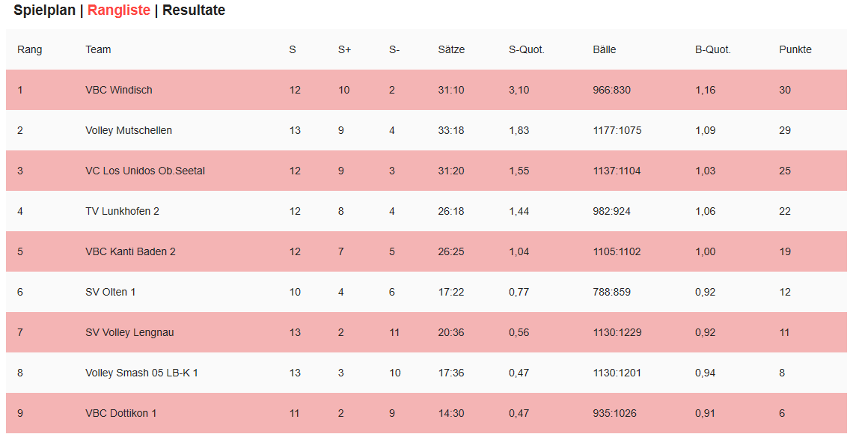This screenshot has width=852, height=439.
Task: Select the VBC Windisch team row
Action: click(426, 90)
